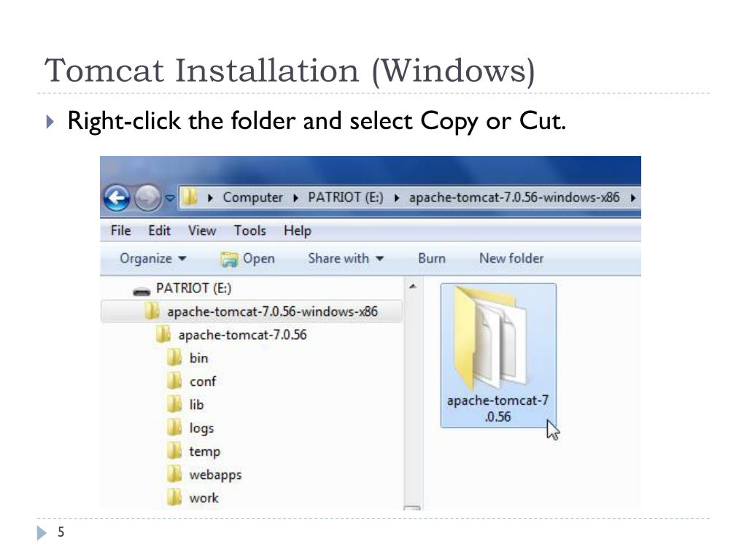Image resolution: width=747 pixels, height=560 pixels.
Task: Open the View menu
Action: tap(202, 230)
